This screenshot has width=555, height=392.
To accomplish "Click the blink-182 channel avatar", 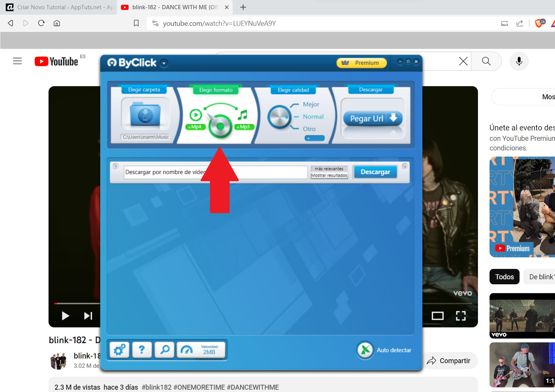I will click(59, 361).
